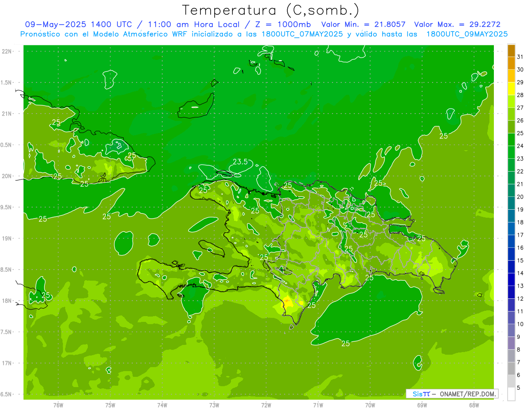Click the legend swatch between 26 and 27

pyautogui.click(x=511, y=114)
